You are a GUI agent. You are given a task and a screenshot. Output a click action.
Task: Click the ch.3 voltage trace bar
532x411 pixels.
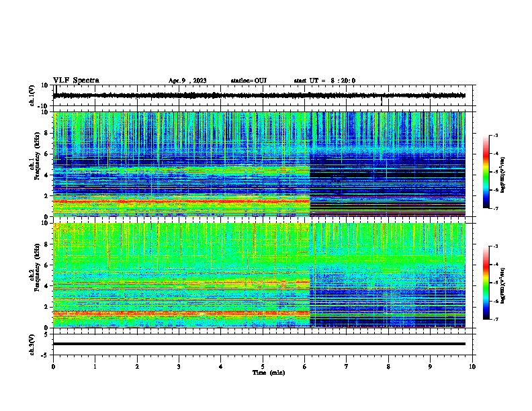[259, 344]
